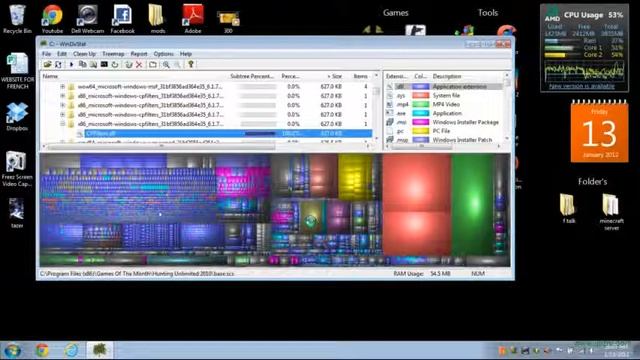Select the System file description
The width and height of the screenshot is (640, 360).
point(446,96)
